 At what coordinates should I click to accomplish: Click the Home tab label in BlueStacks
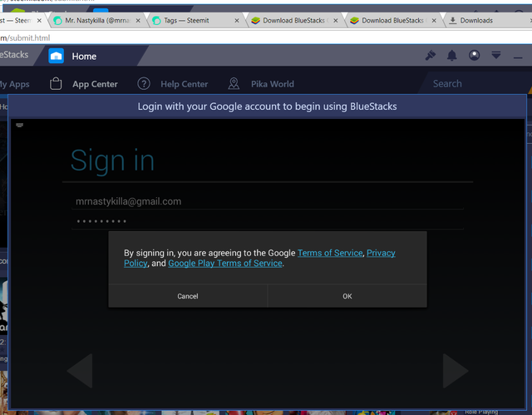pyautogui.click(x=84, y=57)
